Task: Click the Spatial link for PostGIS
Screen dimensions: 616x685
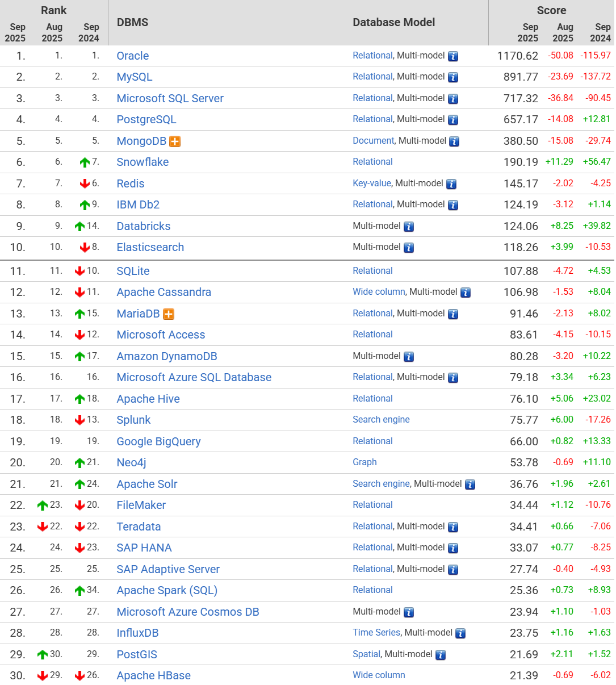Action: 366,654
